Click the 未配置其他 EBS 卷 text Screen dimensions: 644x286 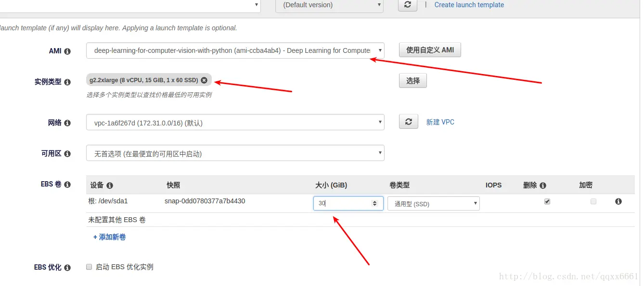[x=117, y=220]
